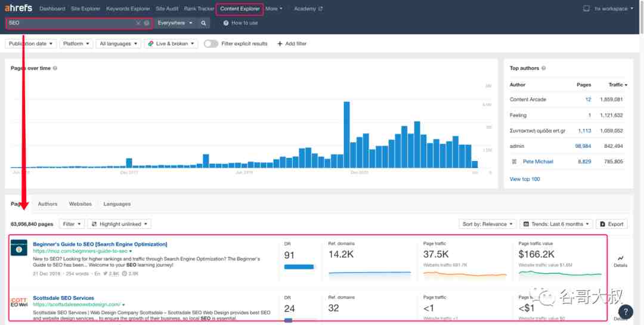The width and height of the screenshot is (644, 325).
Task: Click the 63,956,840 pages count
Action: 32,224
